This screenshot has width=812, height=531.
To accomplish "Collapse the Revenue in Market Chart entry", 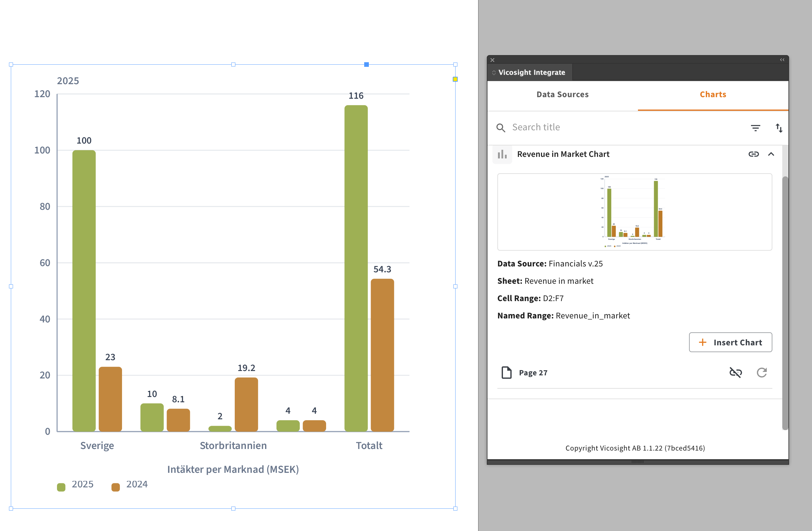I will click(771, 154).
